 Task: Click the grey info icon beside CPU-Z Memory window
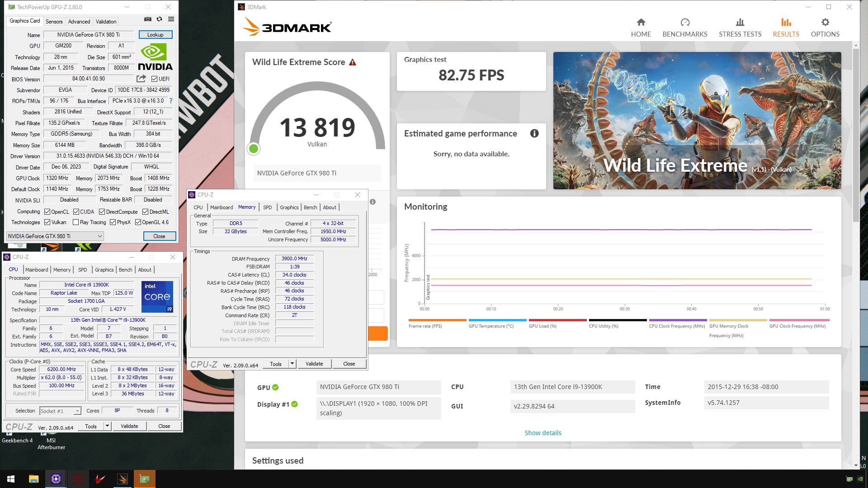click(x=373, y=202)
